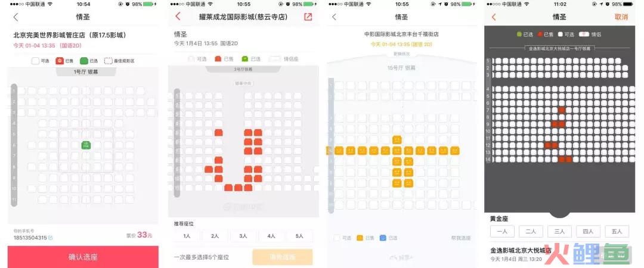Screen dimensions: 644x268
Task: Select 五人 under 黄金座
Action: (x=617, y=232)
